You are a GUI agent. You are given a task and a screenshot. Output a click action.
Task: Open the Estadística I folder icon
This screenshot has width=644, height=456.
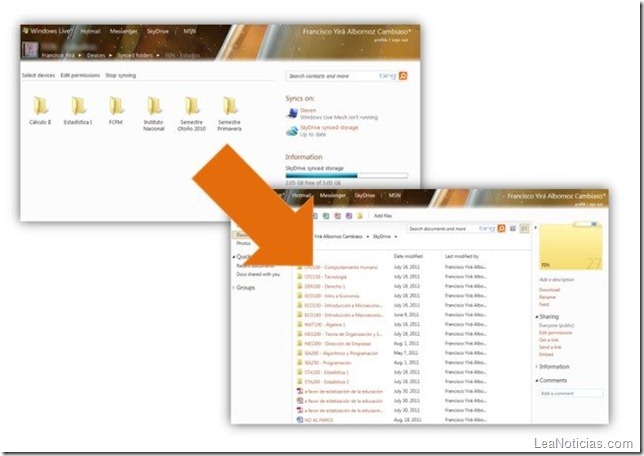tap(78, 106)
